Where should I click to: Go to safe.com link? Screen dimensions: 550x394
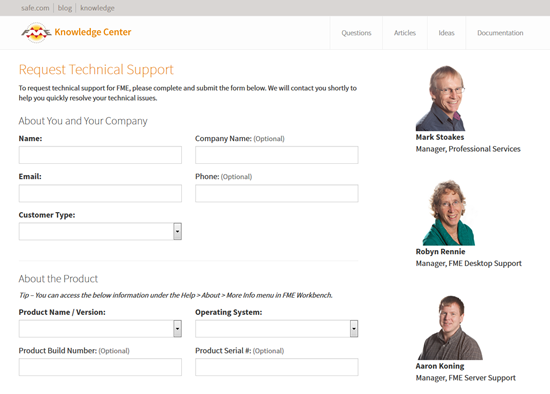point(35,8)
